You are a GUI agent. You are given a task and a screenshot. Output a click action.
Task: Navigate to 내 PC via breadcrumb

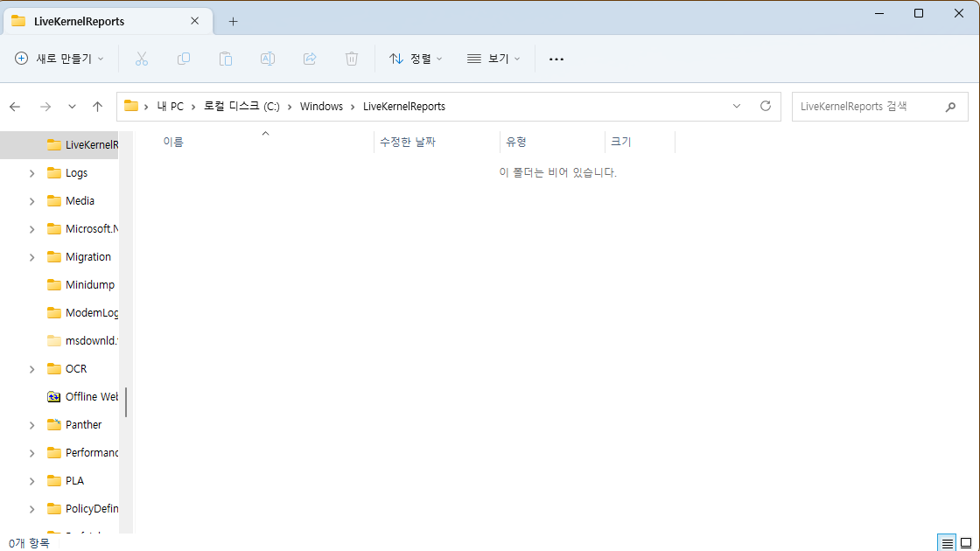(170, 106)
